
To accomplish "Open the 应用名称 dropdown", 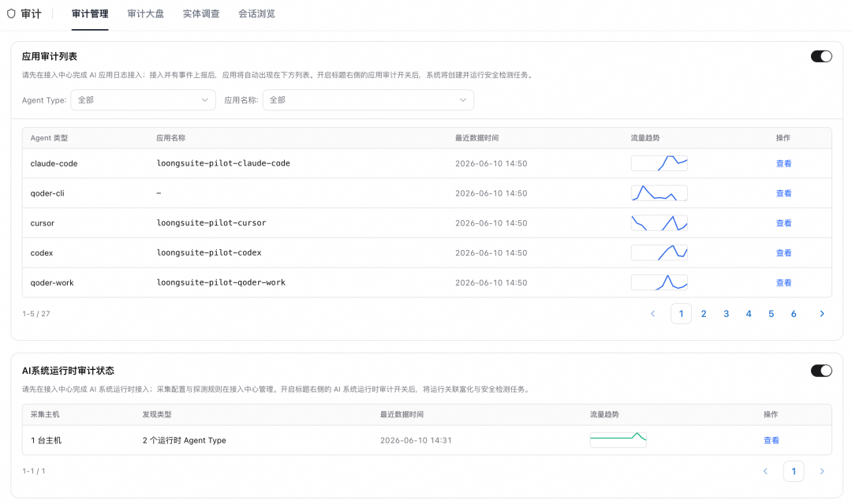I will click(368, 100).
